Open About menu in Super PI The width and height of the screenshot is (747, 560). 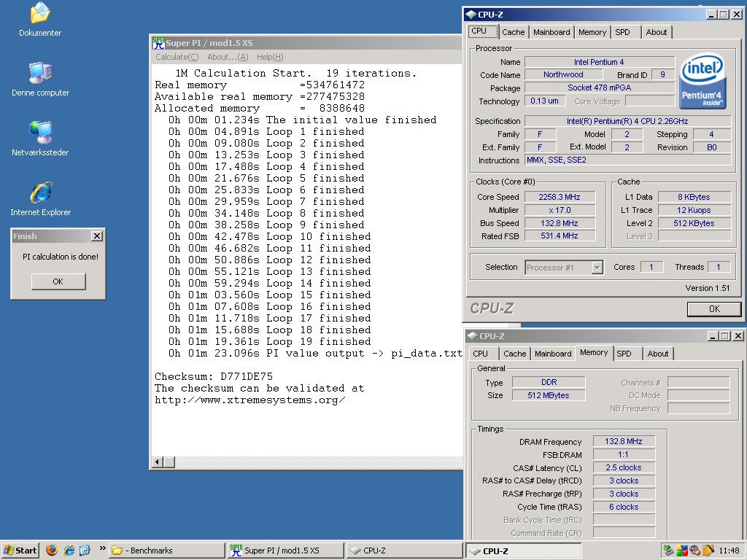tap(228, 57)
